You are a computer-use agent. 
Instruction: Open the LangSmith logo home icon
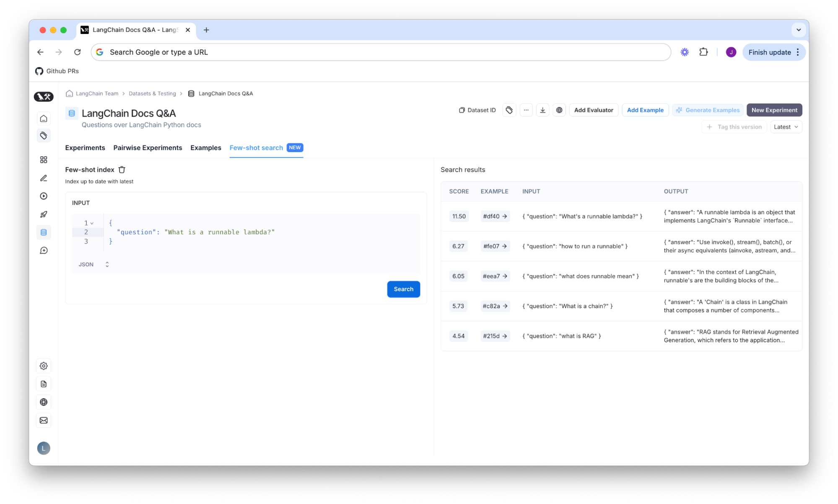44,97
